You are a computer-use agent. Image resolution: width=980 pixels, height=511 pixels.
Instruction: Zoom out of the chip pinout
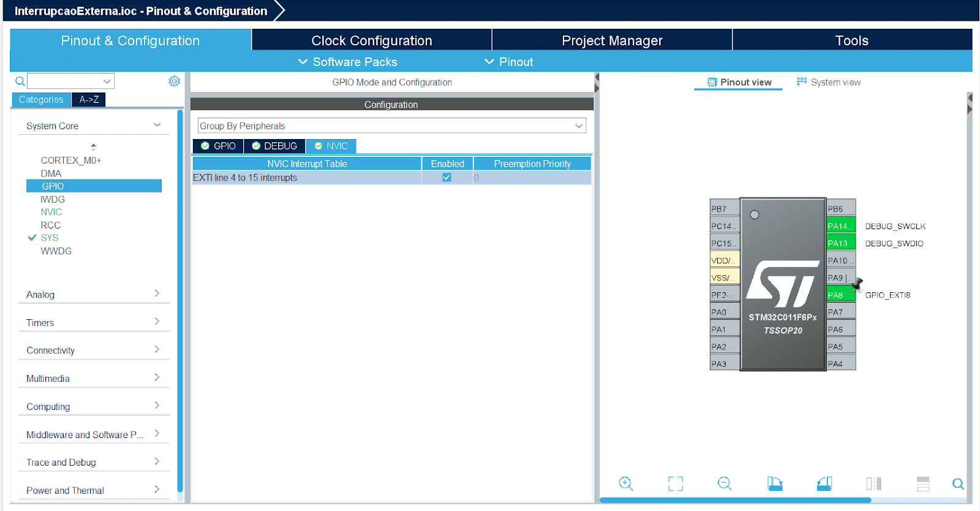click(725, 483)
